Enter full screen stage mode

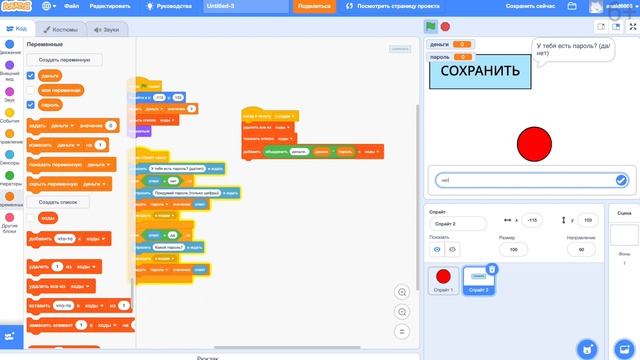(633, 27)
